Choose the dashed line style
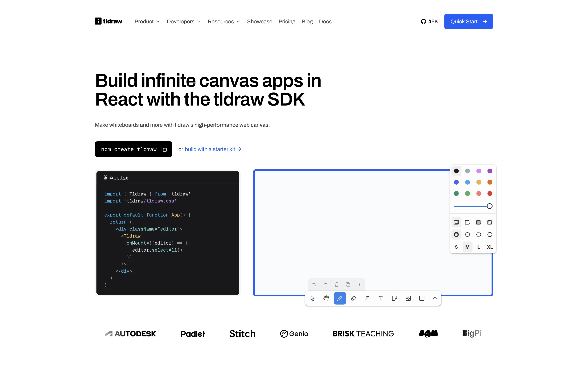 click(467, 235)
